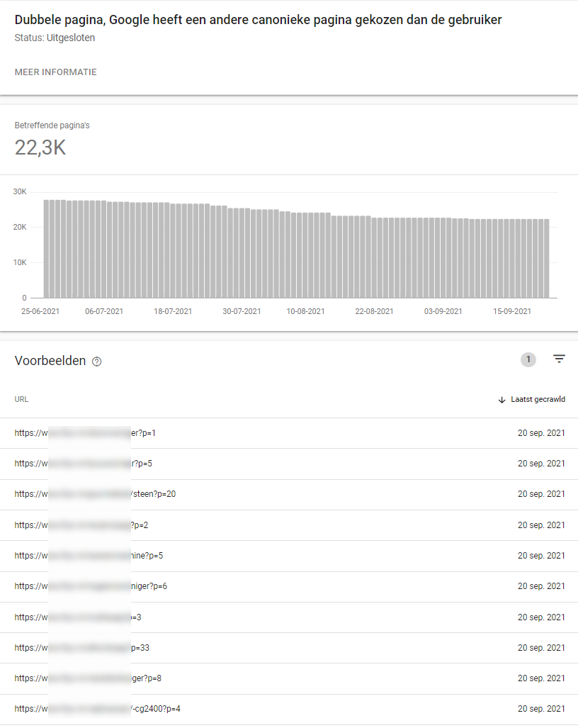Select the URL row ending in -cg2400?p=4

289,709
